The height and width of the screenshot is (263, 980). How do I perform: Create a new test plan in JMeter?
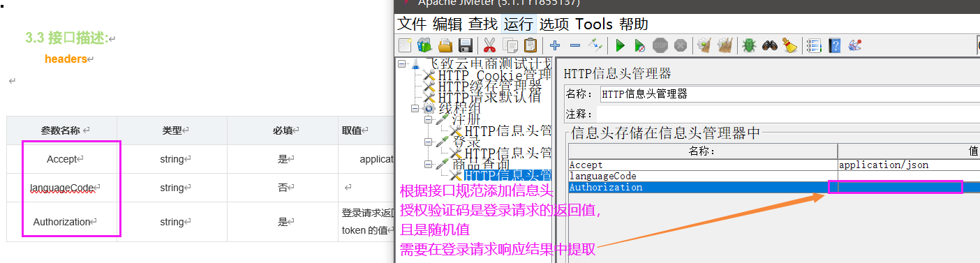(405, 46)
